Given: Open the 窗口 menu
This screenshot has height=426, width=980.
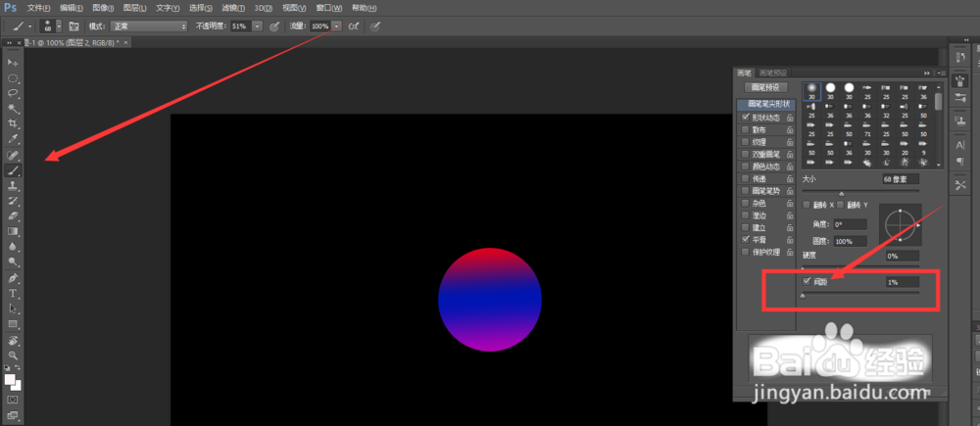Looking at the screenshot, I should point(329,8).
